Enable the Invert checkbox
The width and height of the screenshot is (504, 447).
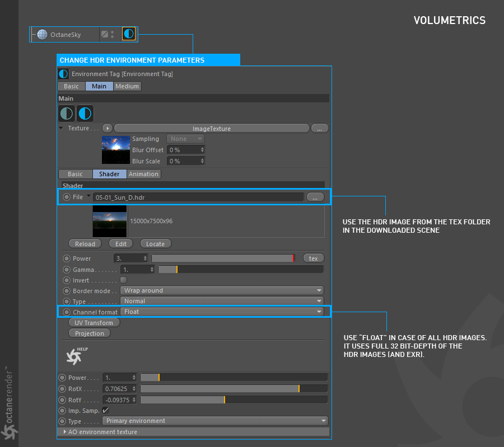[124, 280]
